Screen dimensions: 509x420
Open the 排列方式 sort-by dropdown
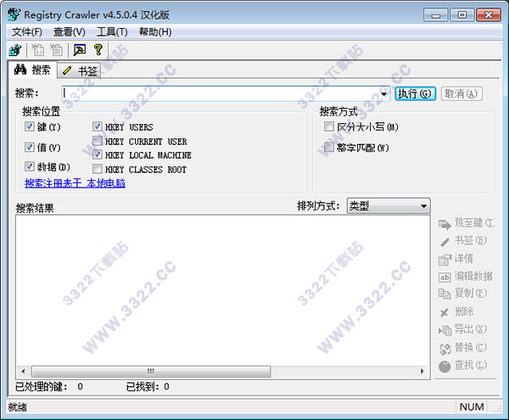[389, 206]
